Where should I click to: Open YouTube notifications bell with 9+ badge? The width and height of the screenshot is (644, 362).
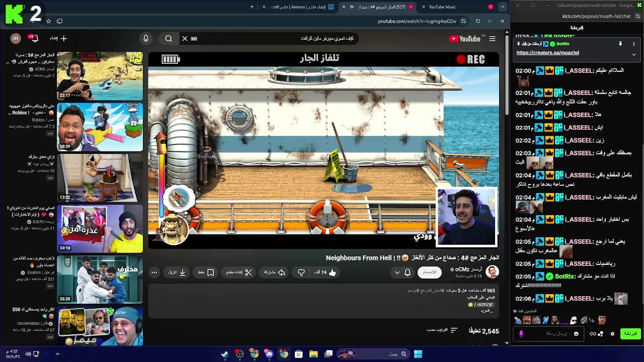pos(34,38)
